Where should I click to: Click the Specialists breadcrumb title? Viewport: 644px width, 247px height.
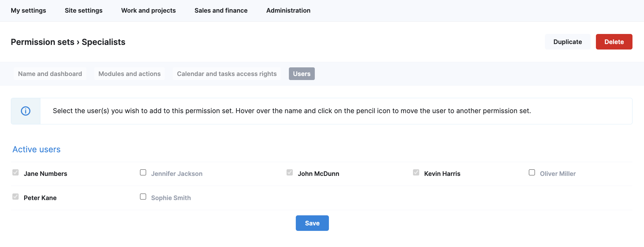[104, 42]
